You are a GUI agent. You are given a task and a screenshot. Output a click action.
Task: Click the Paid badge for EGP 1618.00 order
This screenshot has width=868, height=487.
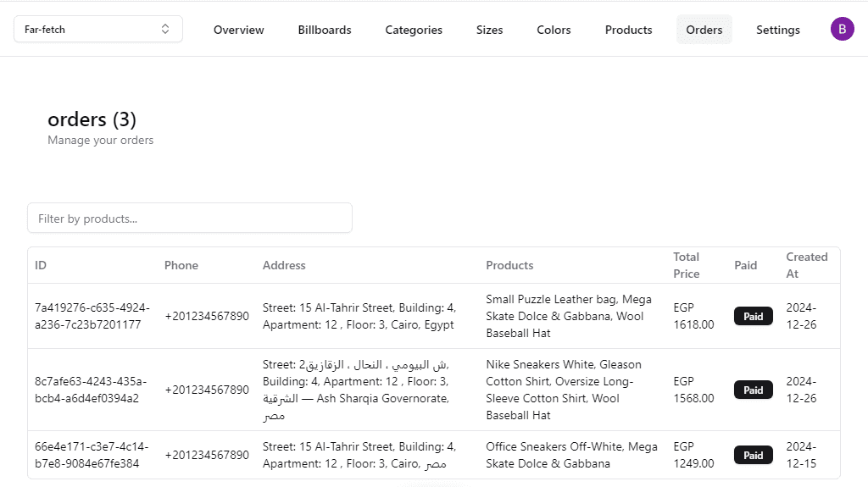(753, 316)
